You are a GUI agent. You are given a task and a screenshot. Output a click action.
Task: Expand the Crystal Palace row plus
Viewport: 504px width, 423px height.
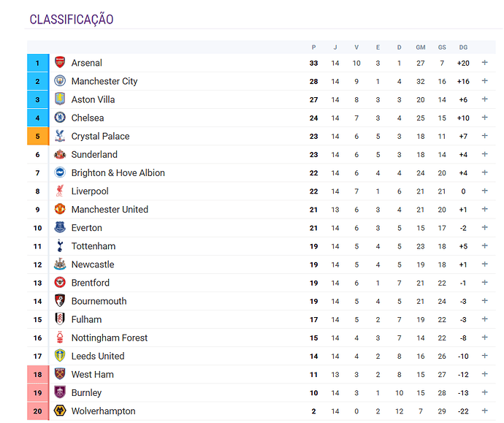pyautogui.click(x=484, y=136)
